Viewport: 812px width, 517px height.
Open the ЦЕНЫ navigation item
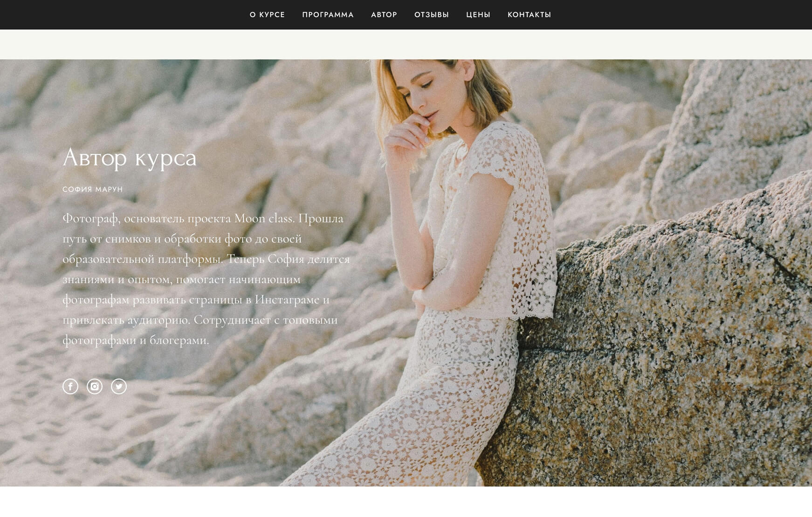[x=478, y=15]
